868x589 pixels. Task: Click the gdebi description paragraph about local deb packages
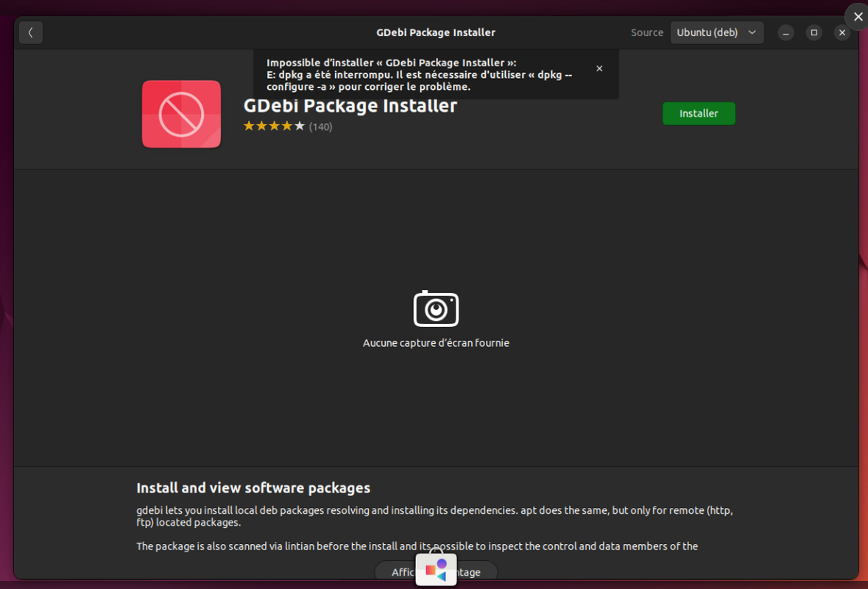pos(434,516)
